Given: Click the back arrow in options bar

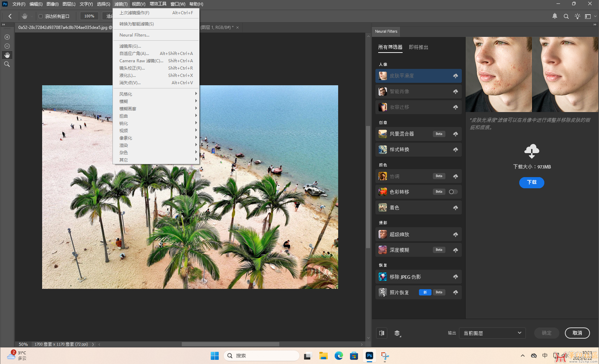Looking at the screenshot, I should pyautogui.click(x=10, y=16).
